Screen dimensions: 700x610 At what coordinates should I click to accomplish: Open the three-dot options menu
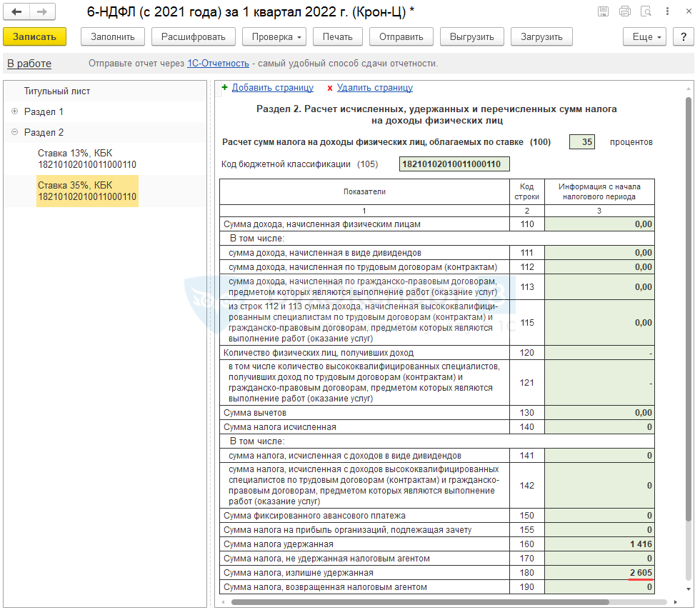pyautogui.click(x=667, y=11)
